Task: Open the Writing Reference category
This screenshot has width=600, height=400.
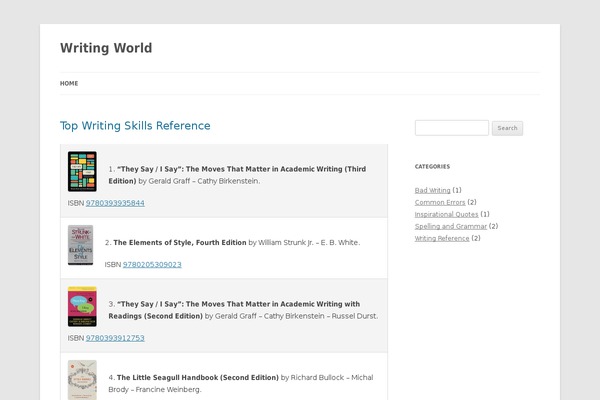Action: pyautogui.click(x=442, y=238)
